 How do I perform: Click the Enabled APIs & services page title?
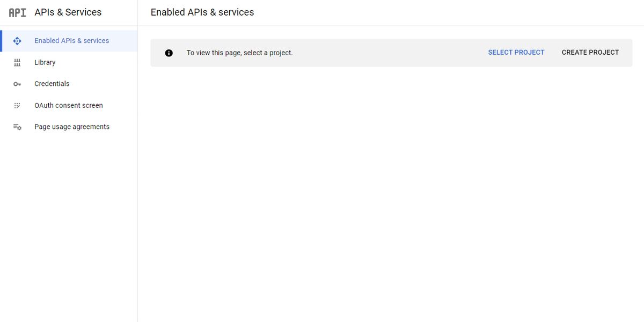point(202,12)
